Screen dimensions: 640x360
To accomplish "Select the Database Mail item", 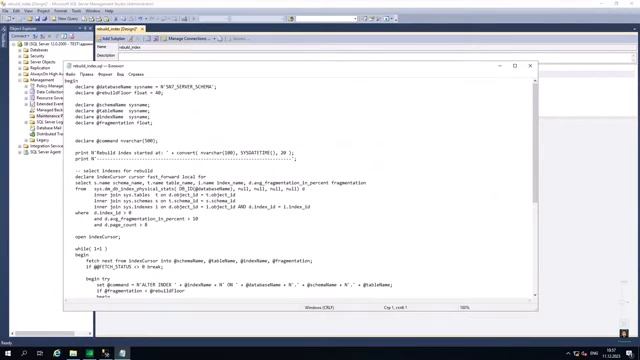I will (49, 128).
